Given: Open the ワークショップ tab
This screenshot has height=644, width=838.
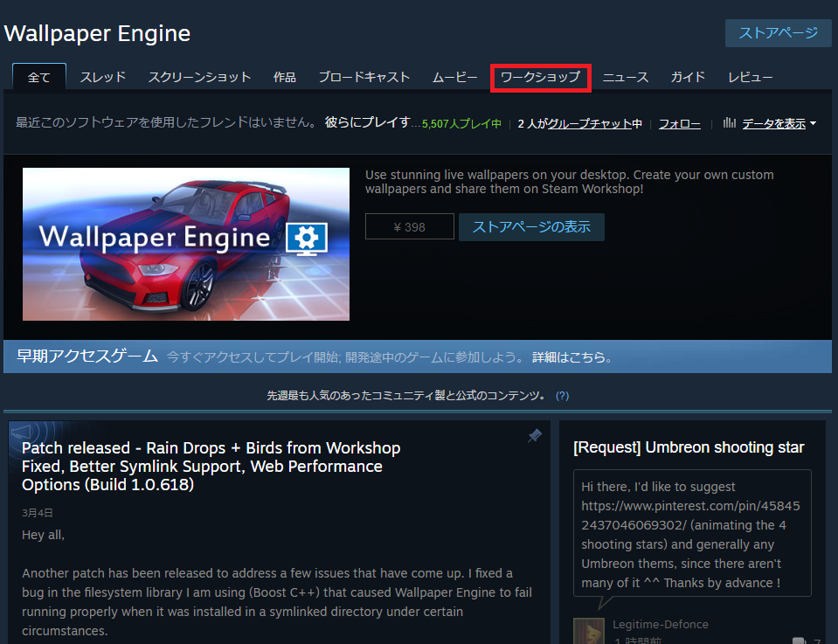Looking at the screenshot, I should [540, 77].
